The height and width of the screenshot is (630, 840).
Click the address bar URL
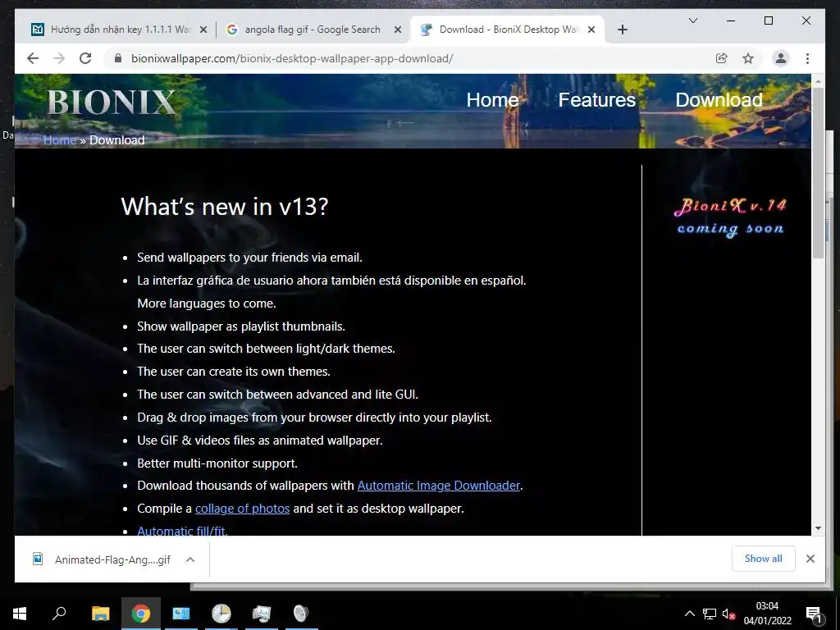pos(292,58)
